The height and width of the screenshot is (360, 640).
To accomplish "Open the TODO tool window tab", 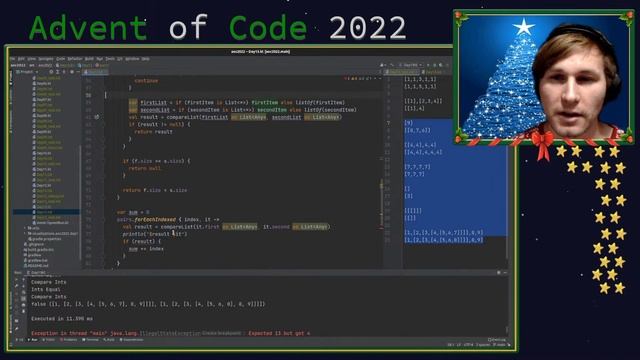I will pyautogui.click(x=49, y=340).
